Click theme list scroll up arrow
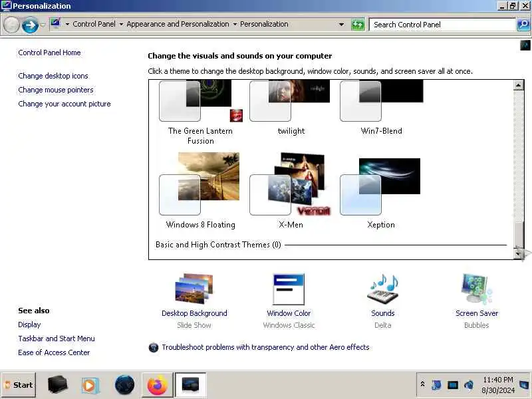Image resolution: width=532 pixels, height=399 pixels. [x=518, y=85]
